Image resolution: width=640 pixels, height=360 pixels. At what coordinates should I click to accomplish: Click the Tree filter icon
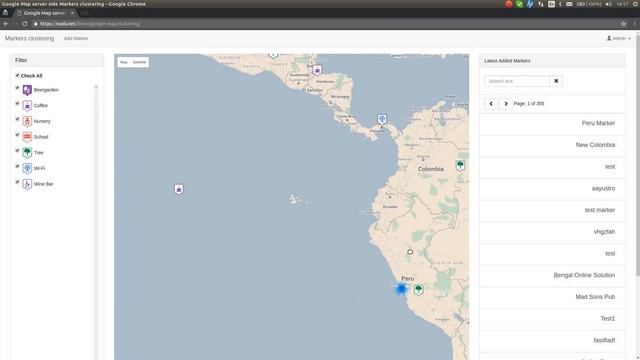tap(27, 153)
